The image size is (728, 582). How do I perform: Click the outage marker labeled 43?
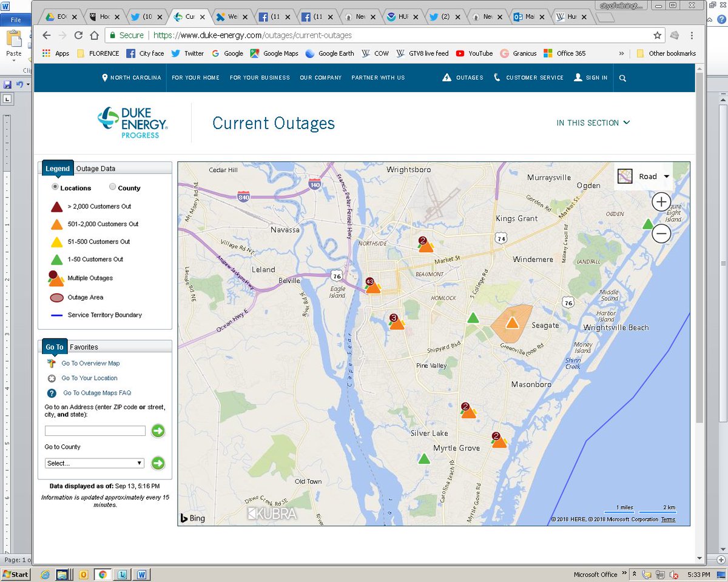373,286
